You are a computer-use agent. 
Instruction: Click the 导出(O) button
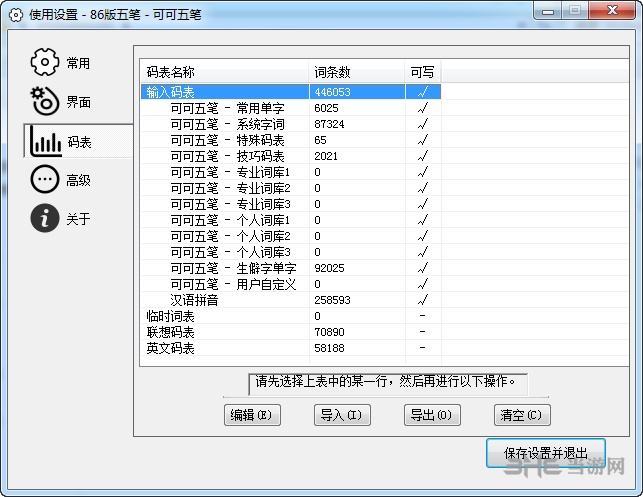432,415
